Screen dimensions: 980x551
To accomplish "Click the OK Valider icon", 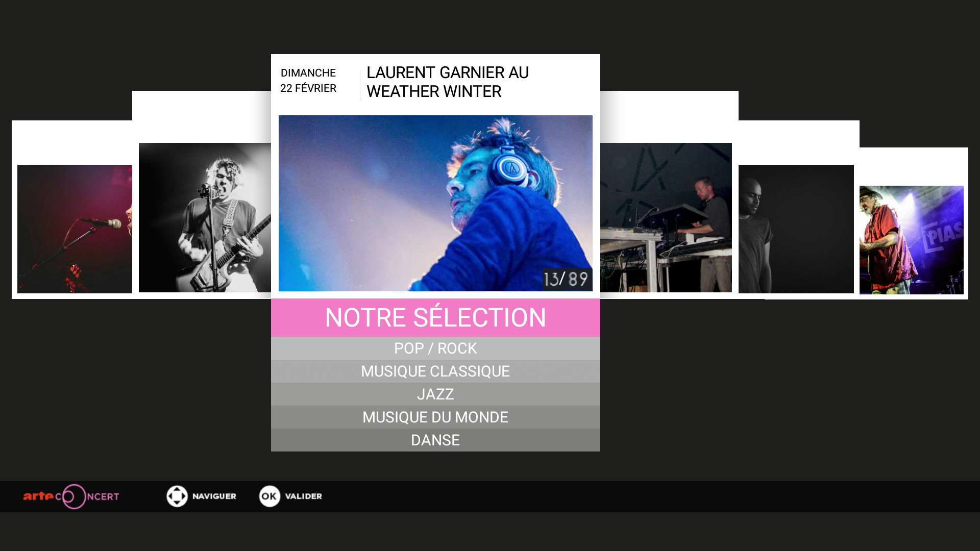I will point(269,496).
